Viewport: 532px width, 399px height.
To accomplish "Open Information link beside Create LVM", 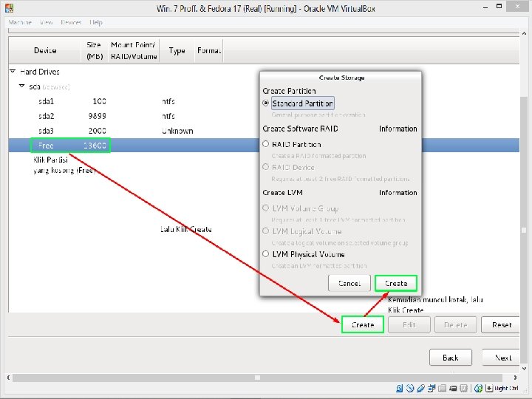I will pos(398,192).
